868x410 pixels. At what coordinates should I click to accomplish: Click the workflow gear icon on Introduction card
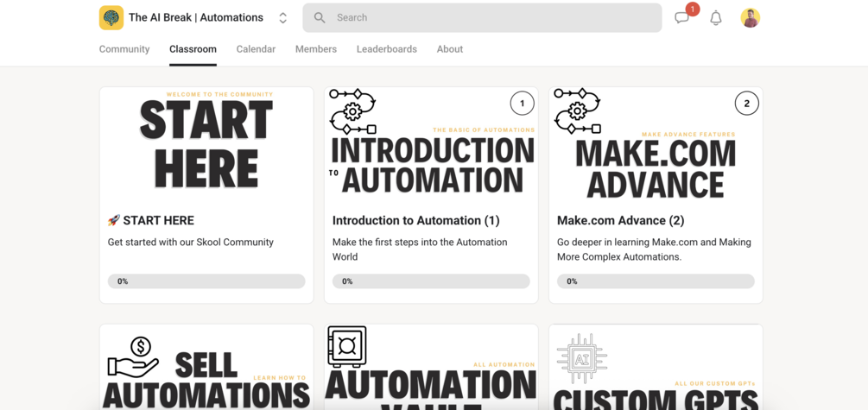pos(352,111)
